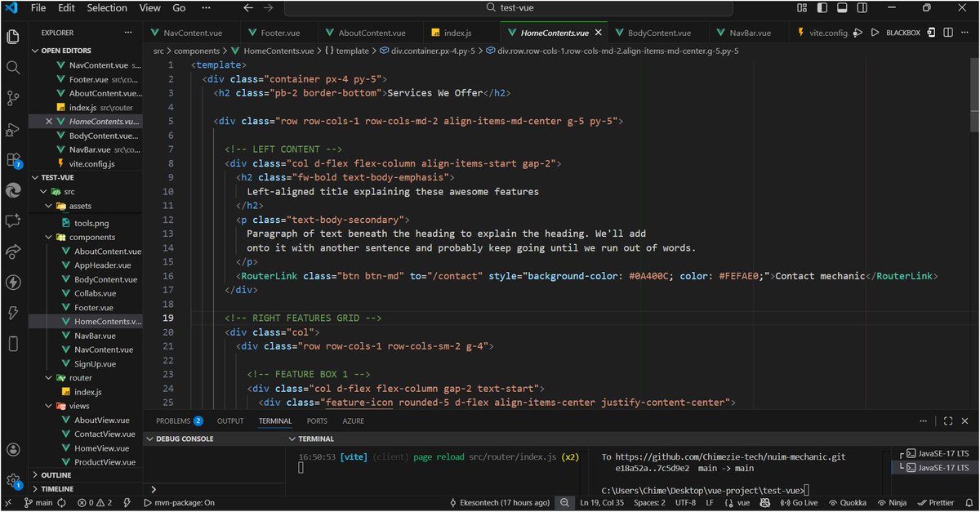The height and width of the screenshot is (512, 980).
Task: Open the Source Control view
Action: click(13, 99)
